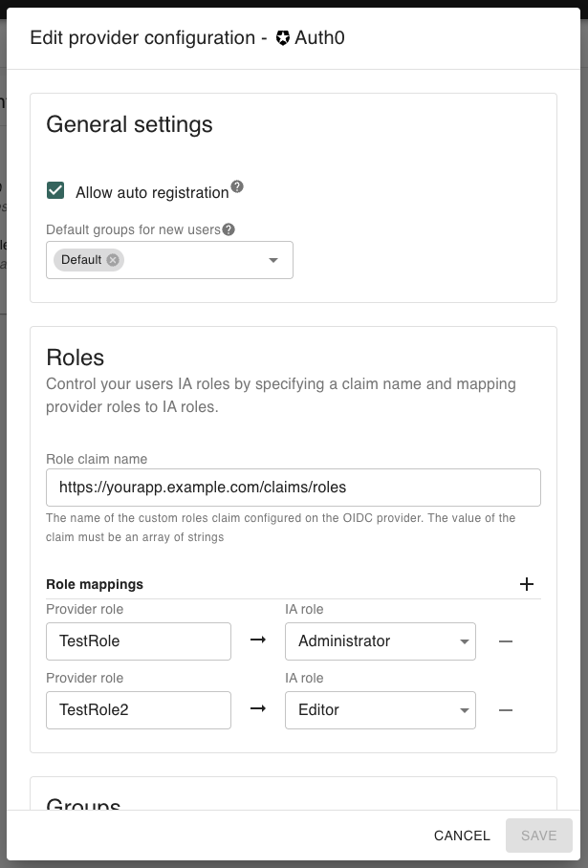The height and width of the screenshot is (868, 588).
Task: Click help icon beside Default groups label
Action: click(229, 229)
